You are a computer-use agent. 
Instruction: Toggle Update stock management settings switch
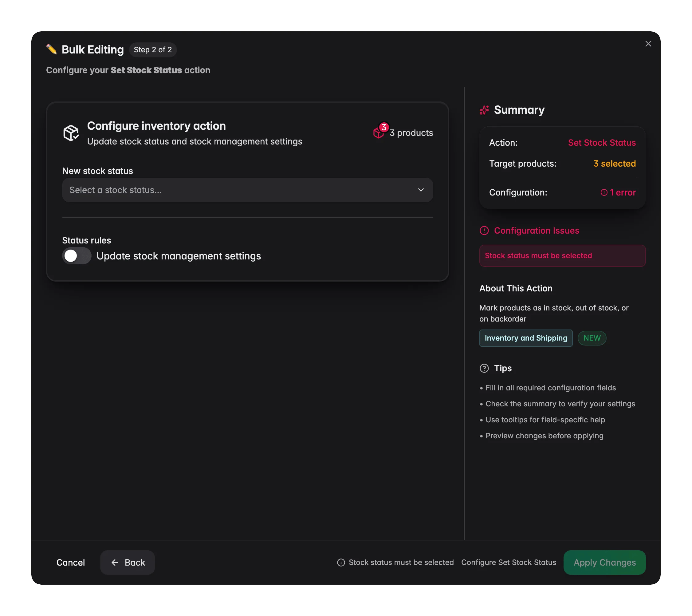click(77, 256)
